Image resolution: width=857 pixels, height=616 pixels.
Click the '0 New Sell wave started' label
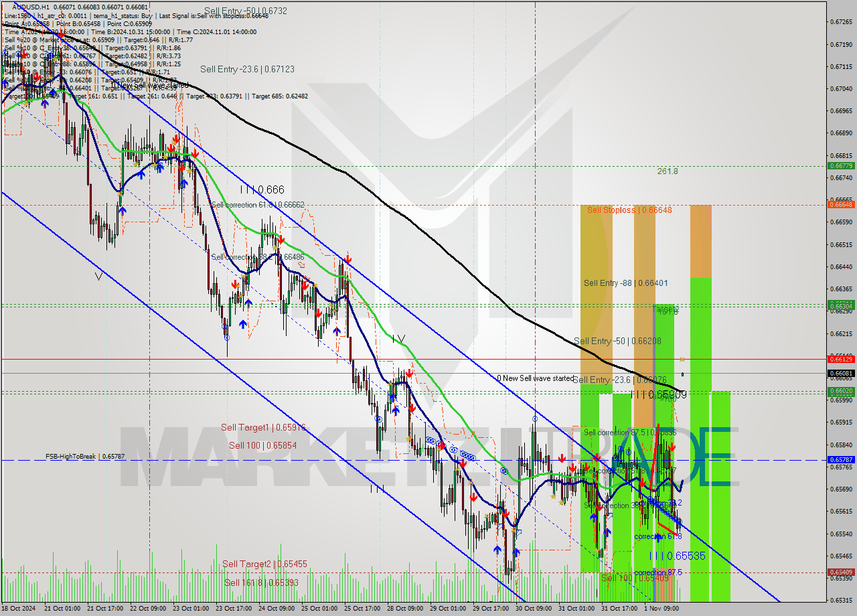535,378
